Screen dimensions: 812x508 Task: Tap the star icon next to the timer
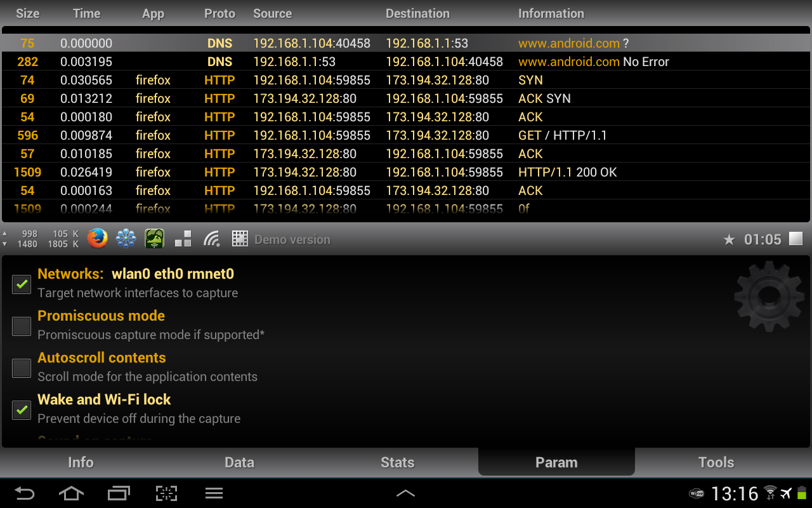click(x=729, y=239)
